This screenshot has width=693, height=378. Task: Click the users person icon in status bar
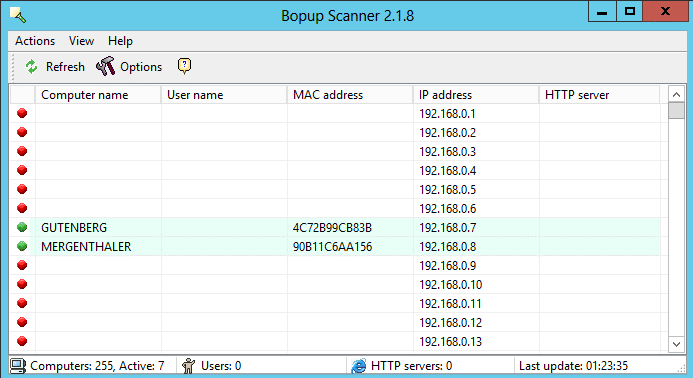[188, 366]
